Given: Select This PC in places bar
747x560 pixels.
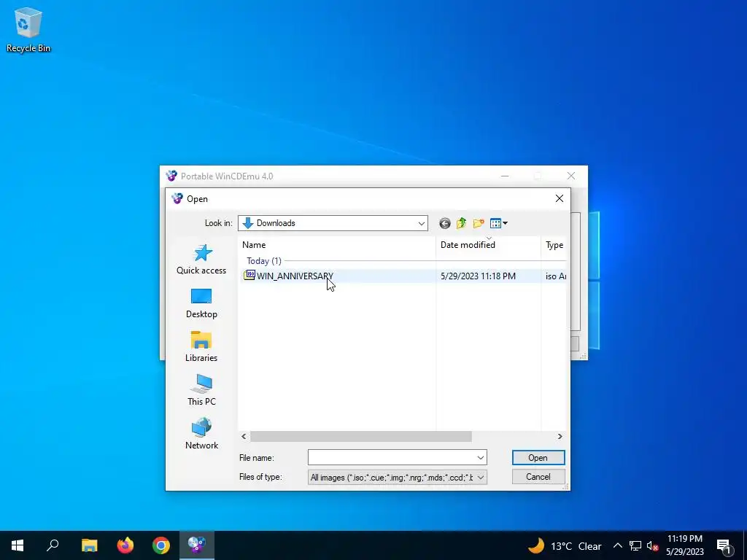Looking at the screenshot, I should click(201, 391).
